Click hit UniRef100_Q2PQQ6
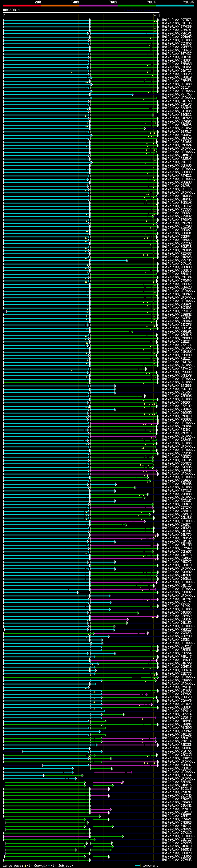197x868 pixels. coord(177,396)
